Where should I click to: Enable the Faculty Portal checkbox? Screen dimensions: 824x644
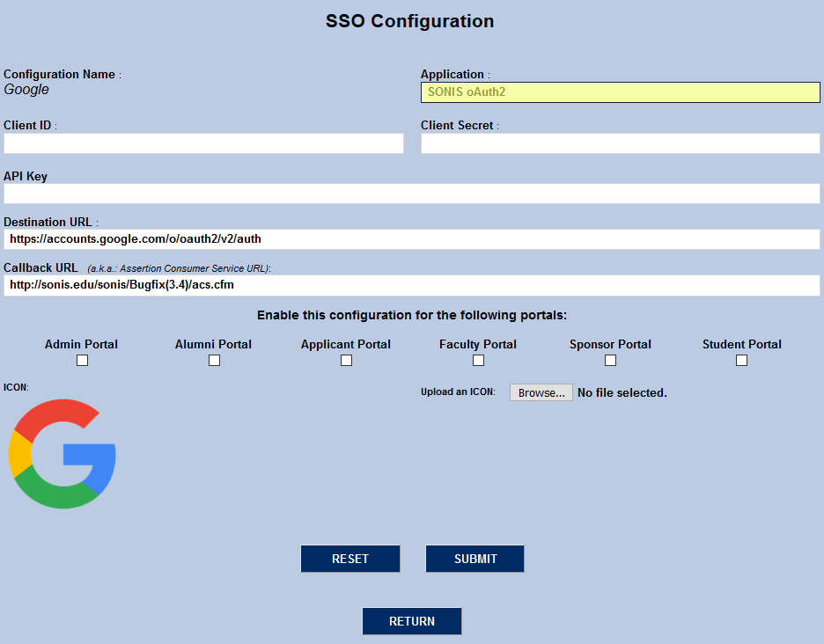click(477, 359)
